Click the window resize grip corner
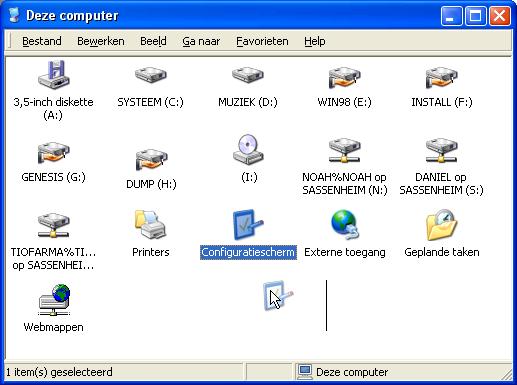 click(x=507, y=375)
